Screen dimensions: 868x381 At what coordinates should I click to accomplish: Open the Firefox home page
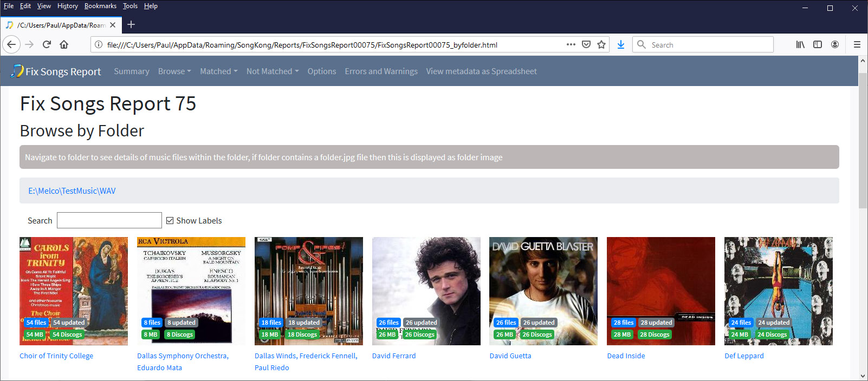click(64, 45)
